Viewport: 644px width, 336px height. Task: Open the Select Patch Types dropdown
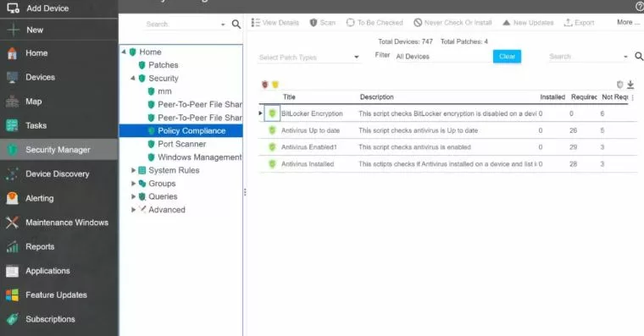click(309, 58)
